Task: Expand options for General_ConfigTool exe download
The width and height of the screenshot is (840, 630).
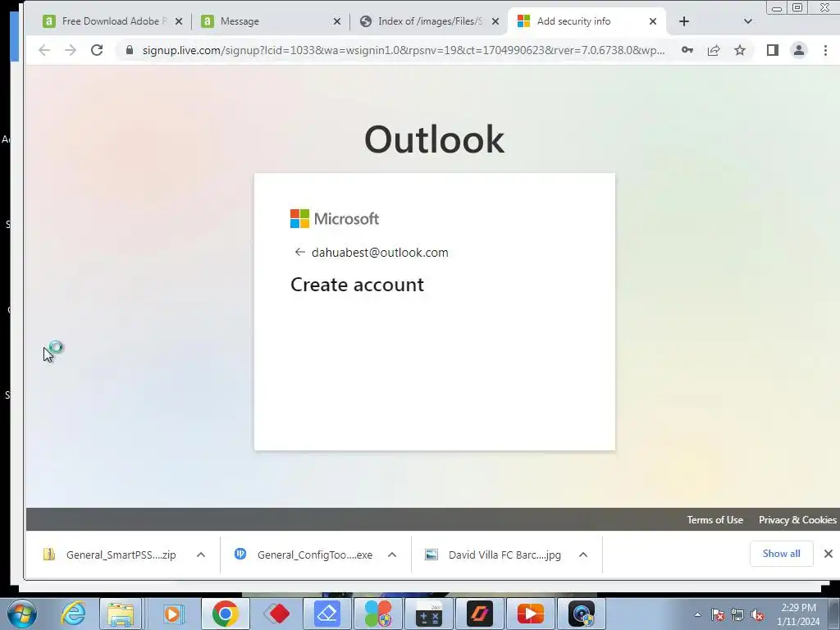Action: [x=392, y=555]
